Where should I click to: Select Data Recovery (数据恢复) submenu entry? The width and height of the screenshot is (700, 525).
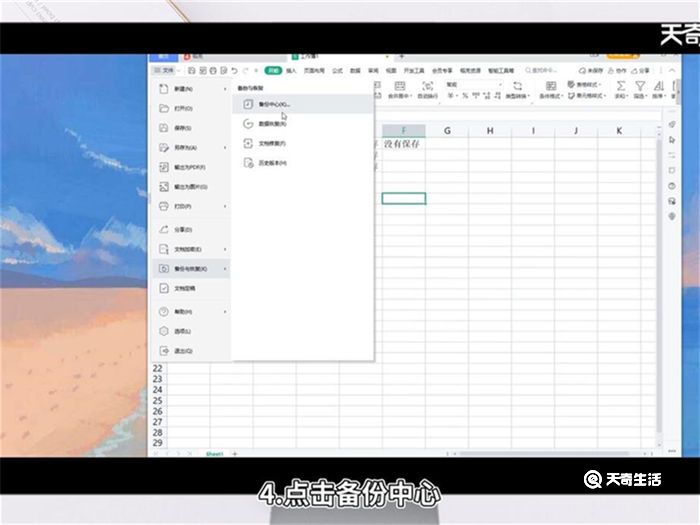coord(303,124)
